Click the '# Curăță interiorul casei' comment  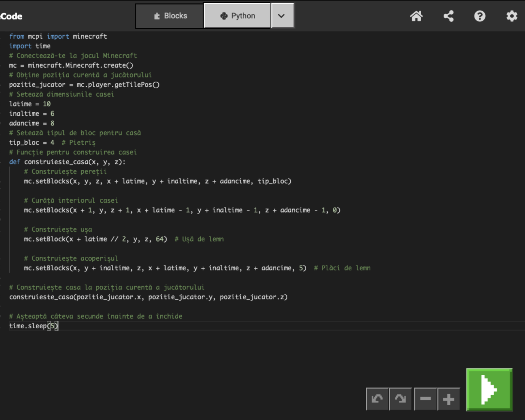[71, 201]
